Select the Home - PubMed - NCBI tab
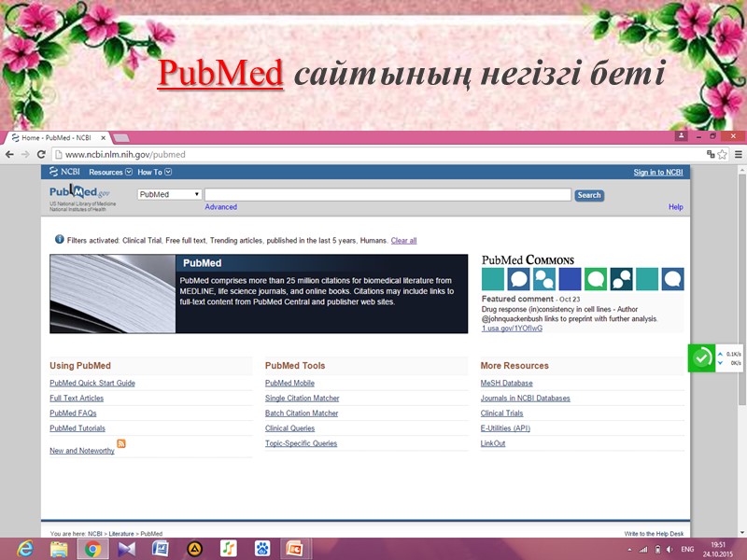The height and width of the screenshot is (560, 747). click(x=56, y=137)
